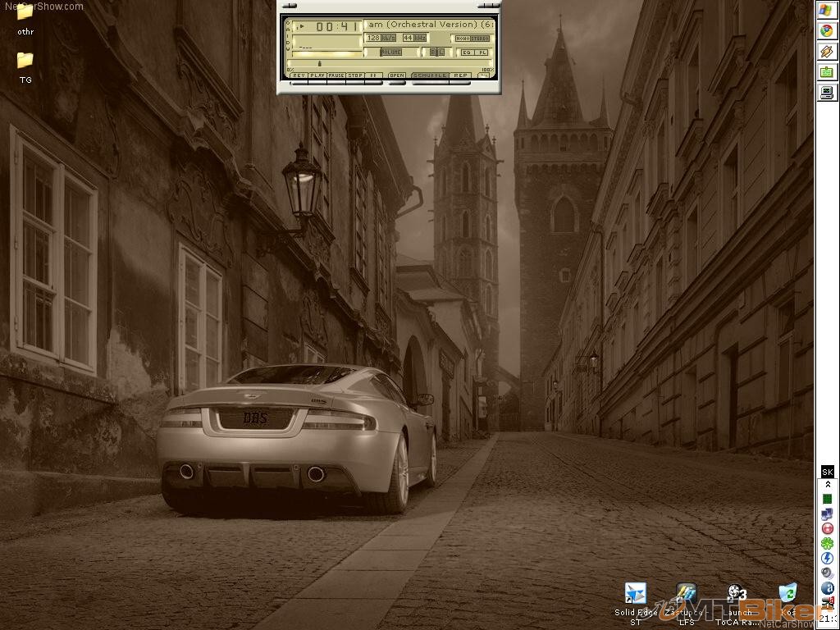Open the Launch ToCA Race desktop shortcut
The height and width of the screenshot is (630, 840).
736,594
